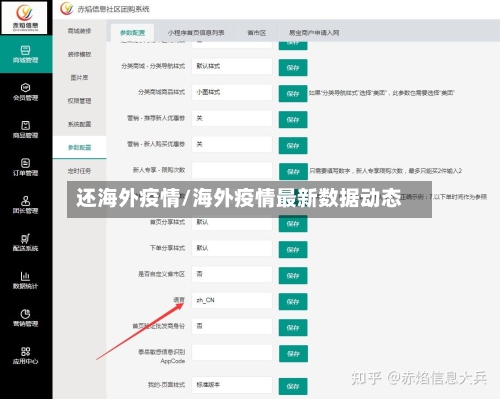Click the 新人专享限购次数 hint text
This screenshot has height=399, width=500.
(x=386, y=171)
